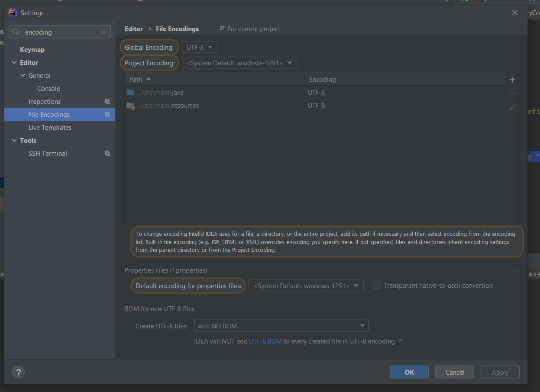Click the project-level icon next to Inspections
Screen dimensions: 540x392
click(107, 101)
